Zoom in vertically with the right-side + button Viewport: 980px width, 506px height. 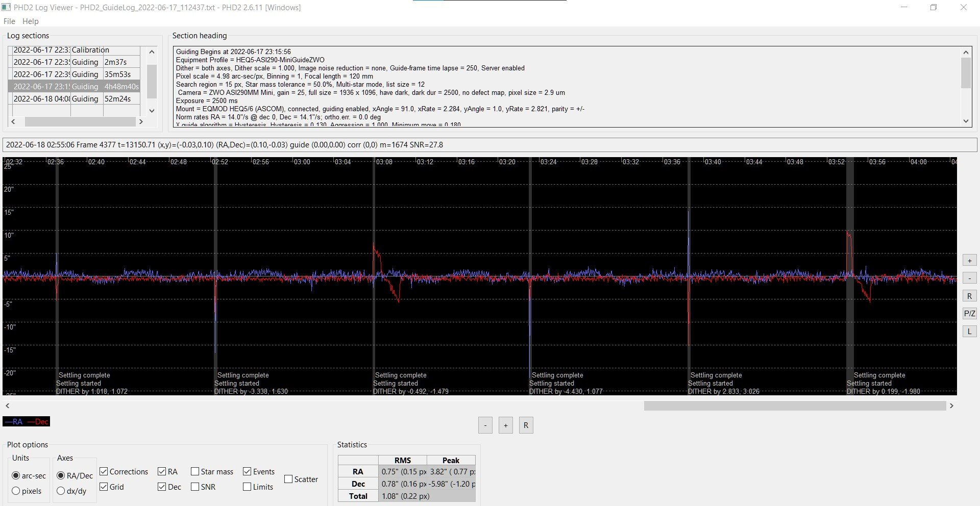[970, 261]
